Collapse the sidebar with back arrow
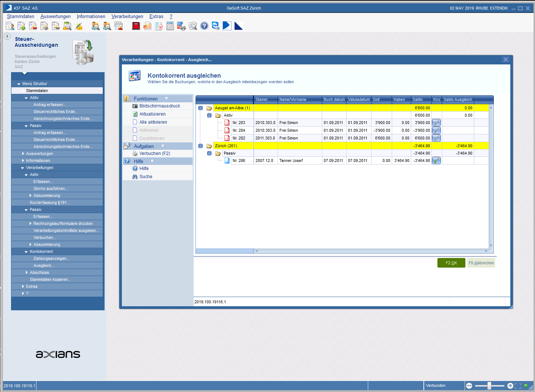Viewport: 535px width, 392px height. click(x=7, y=36)
